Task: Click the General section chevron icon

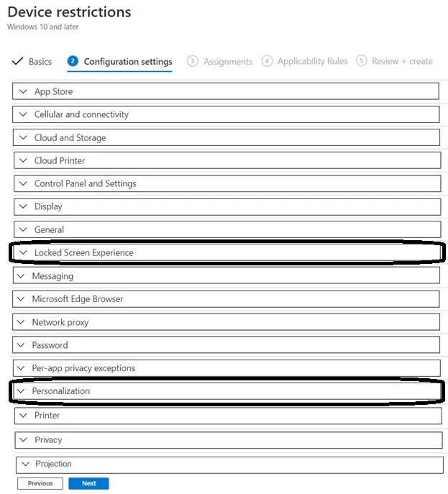Action: (23, 229)
